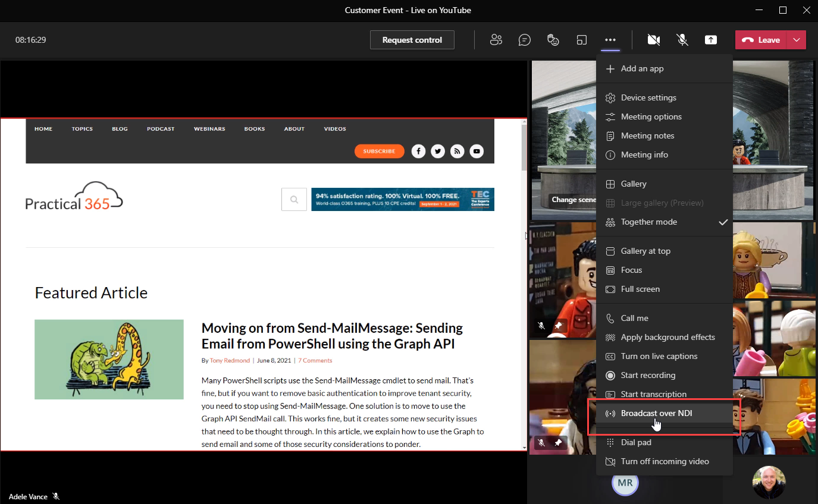The image size is (818, 504).
Task: Open the Leave button dropdown
Action: point(797,40)
